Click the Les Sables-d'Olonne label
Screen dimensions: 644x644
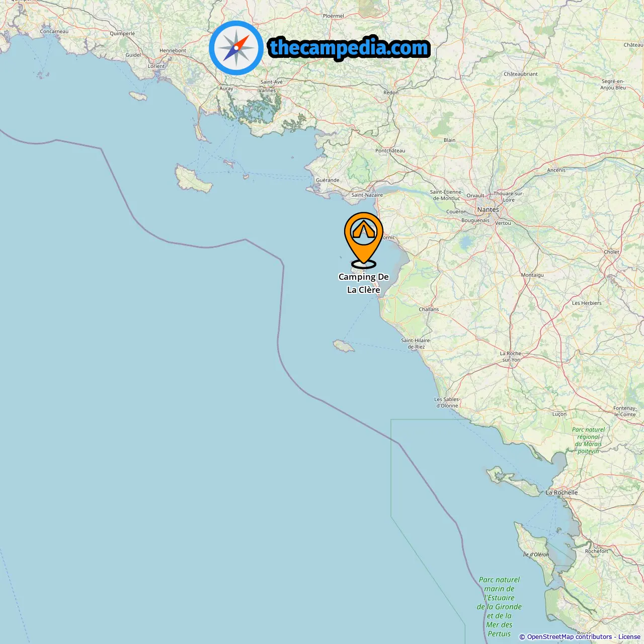tap(447, 403)
